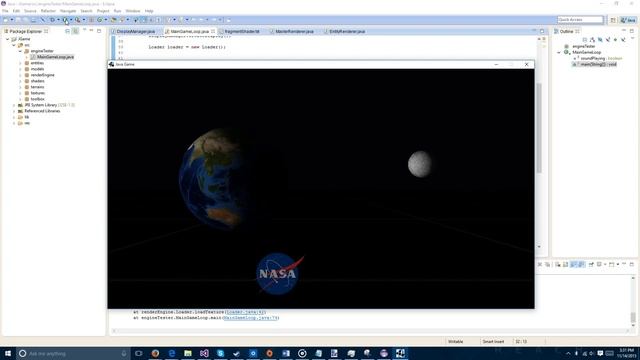Toggle Link with Editor in Package Explorer
The width and height of the screenshot is (640, 360).
(76, 31)
